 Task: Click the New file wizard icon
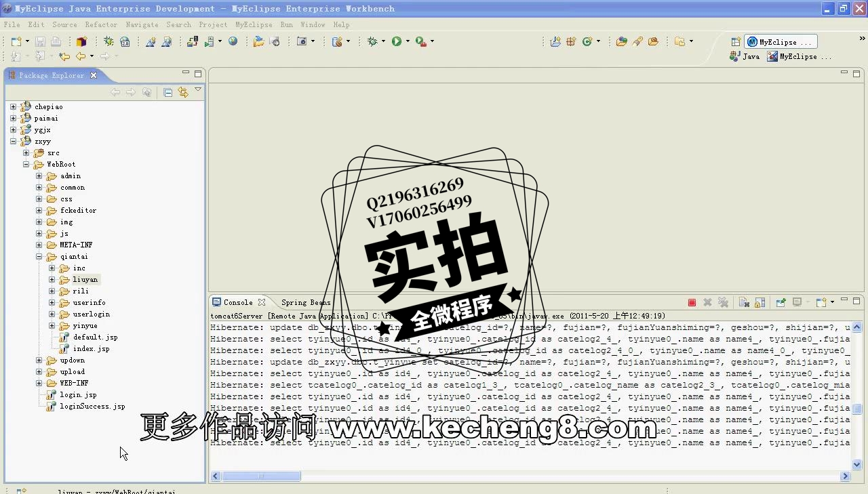16,41
